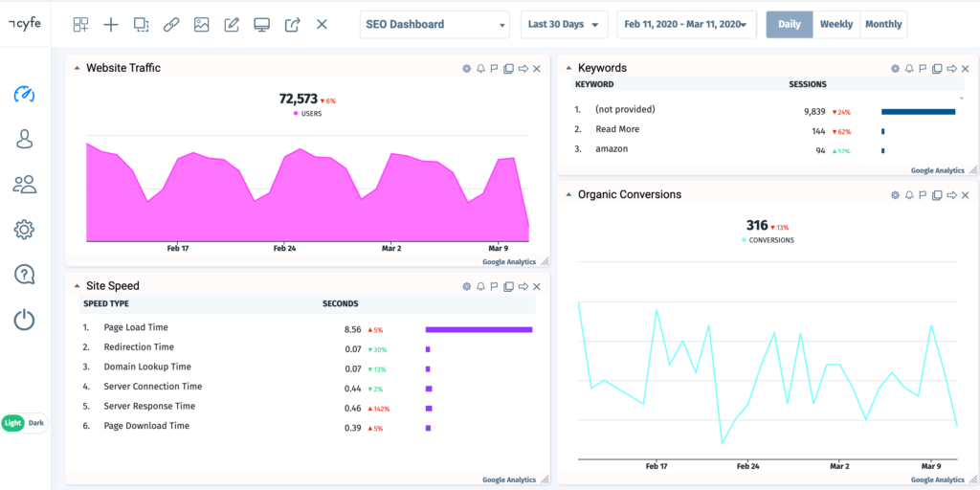The image size is (980, 490).
Task: Close the Site Speed widget
Action: coord(537,286)
